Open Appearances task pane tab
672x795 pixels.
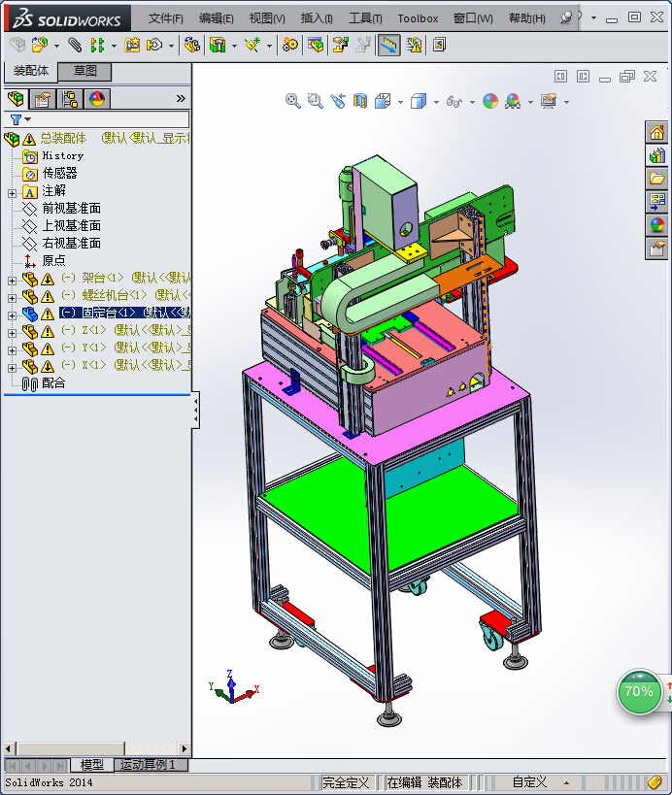pyautogui.click(x=656, y=224)
